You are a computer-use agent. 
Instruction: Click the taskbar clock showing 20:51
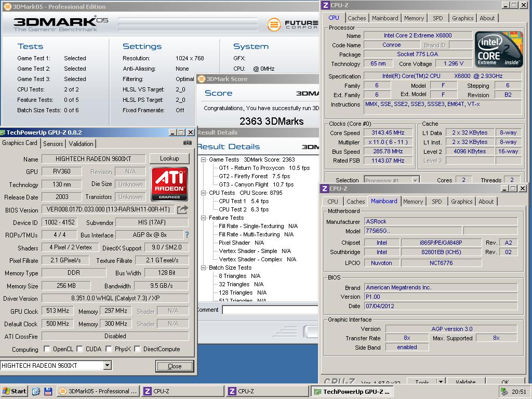(x=519, y=391)
